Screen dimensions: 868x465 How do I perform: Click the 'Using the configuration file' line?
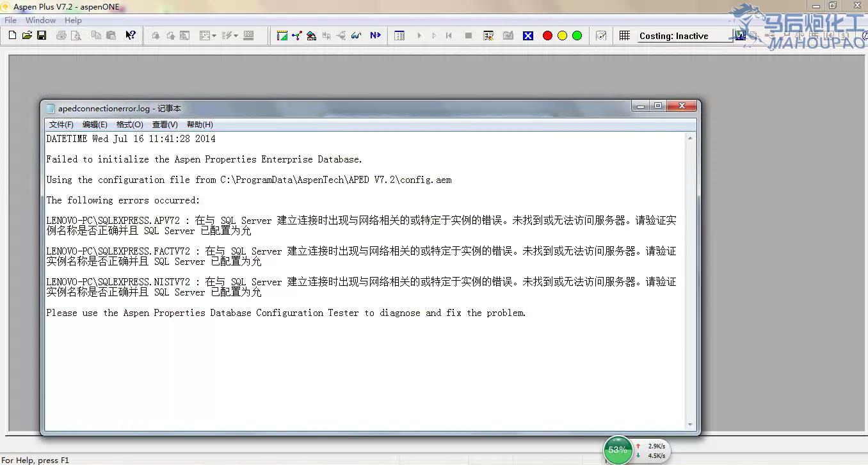(x=249, y=180)
